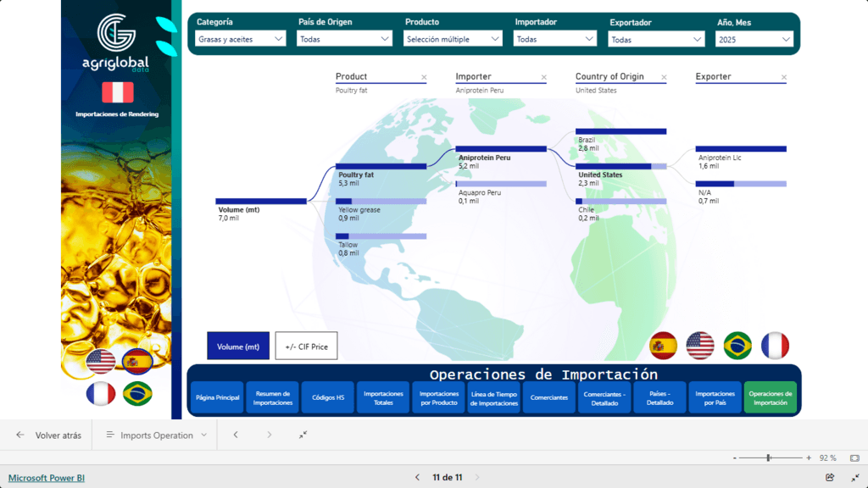868x488 pixels.
Task: Toggle the Volume (mt) measure button
Action: pyautogui.click(x=238, y=346)
